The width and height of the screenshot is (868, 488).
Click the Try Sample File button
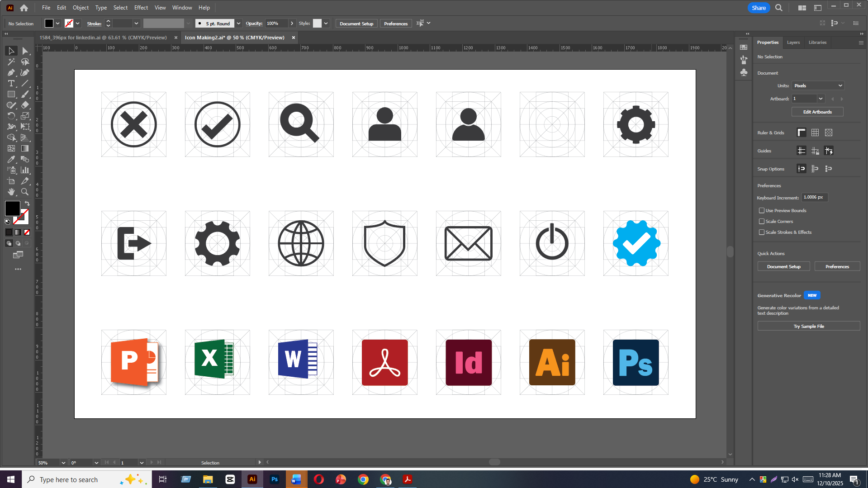pyautogui.click(x=808, y=326)
